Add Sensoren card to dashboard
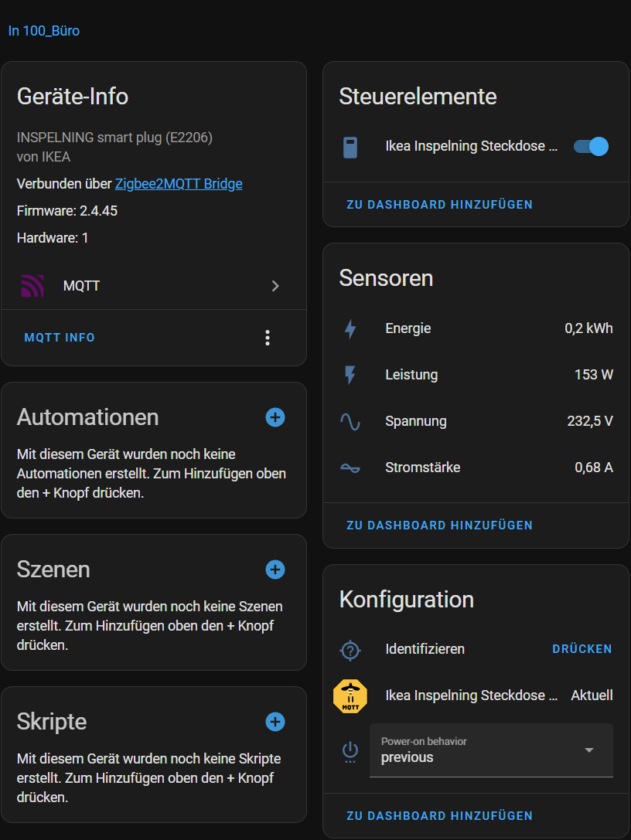The height and width of the screenshot is (840, 631). click(x=439, y=525)
